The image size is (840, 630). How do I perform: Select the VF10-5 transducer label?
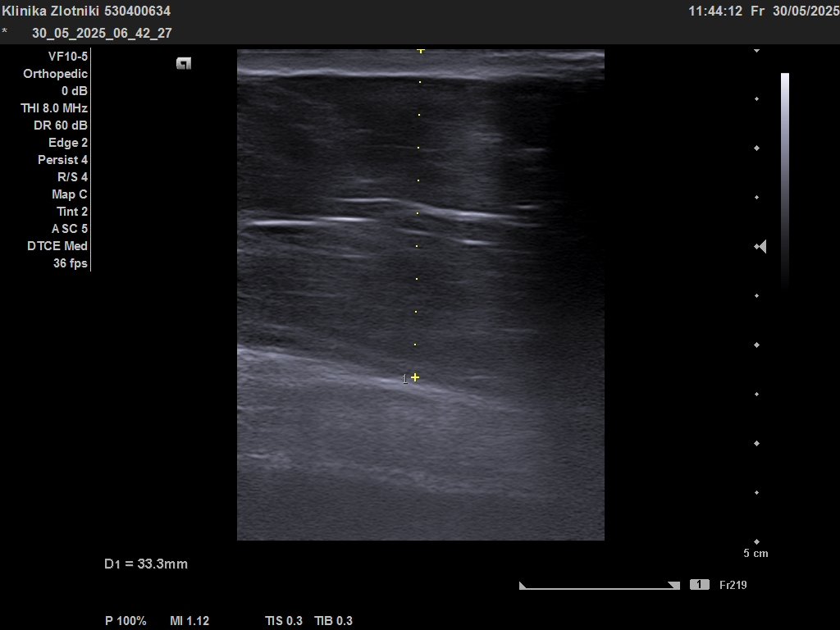point(67,57)
